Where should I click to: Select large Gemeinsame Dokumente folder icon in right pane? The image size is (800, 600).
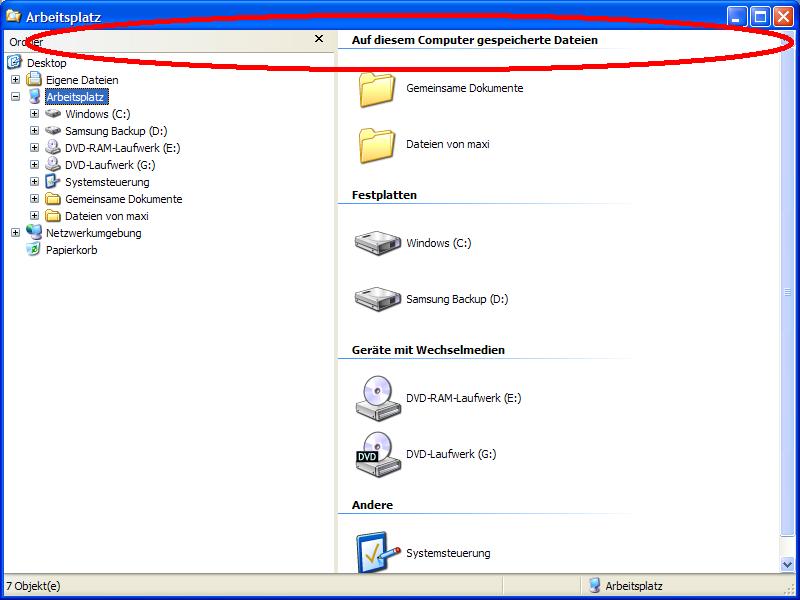tap(377, 89)
